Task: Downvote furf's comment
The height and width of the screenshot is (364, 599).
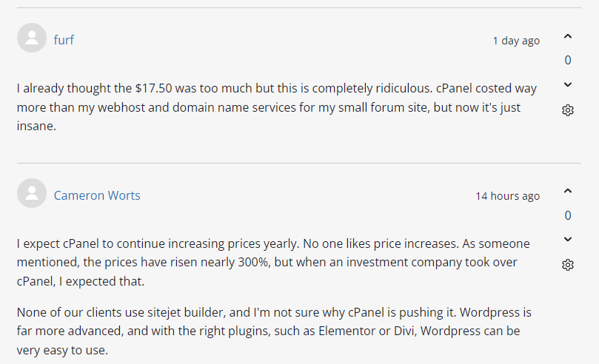Action: coord(568,84)
